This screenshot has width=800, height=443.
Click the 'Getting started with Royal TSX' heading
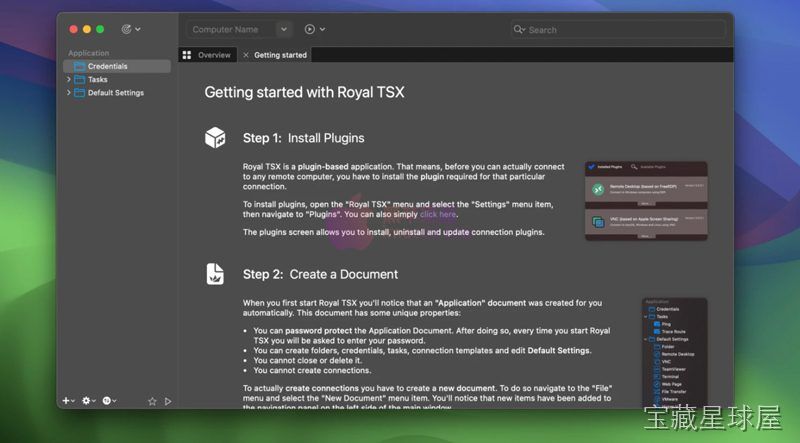click(x=304, y=92)
